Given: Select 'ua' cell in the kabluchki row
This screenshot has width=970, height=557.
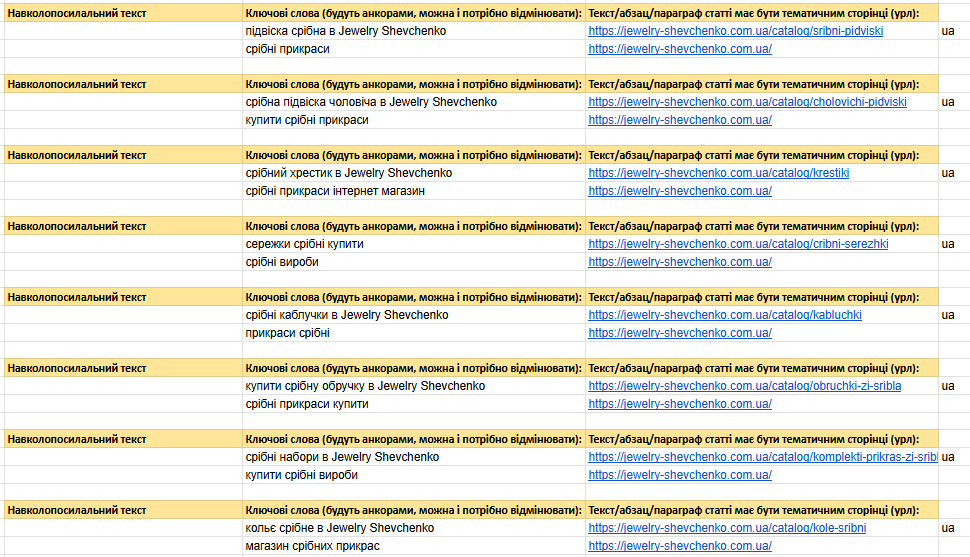Looking at the screenshot, I should (x=954, y=315).
